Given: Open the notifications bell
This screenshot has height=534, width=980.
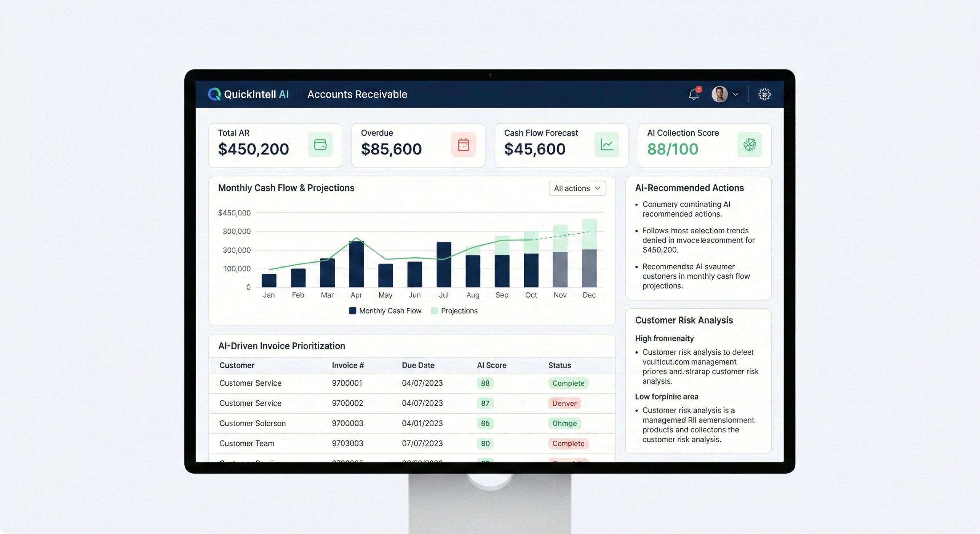Looking at the screenshot, I should [694, 94].
